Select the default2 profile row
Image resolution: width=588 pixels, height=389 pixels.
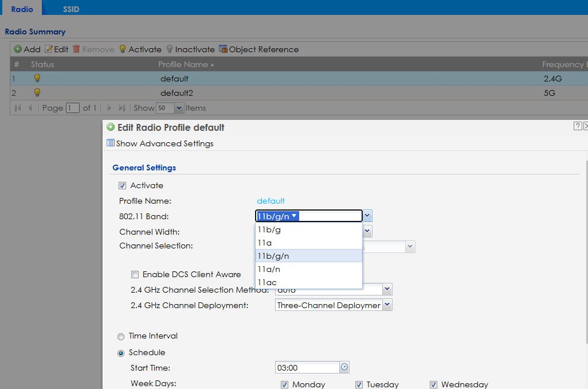(x=299, y=93)
